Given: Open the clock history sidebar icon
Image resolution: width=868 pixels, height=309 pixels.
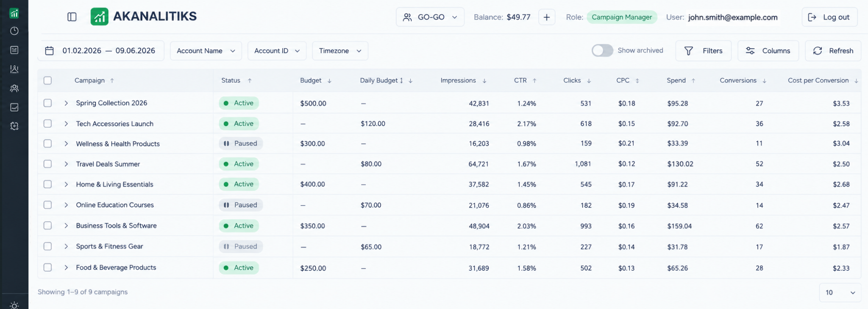Looking at the screenshot, I should [x=14, y=31].
